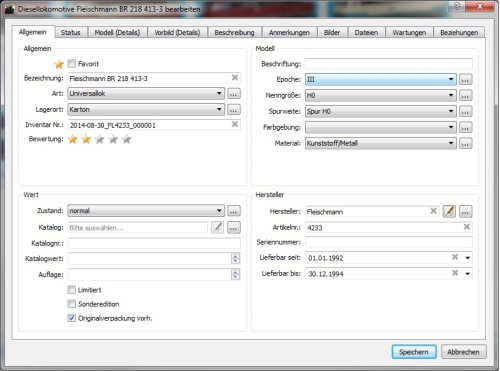Set Bewertung to one star

pos(73,139)
